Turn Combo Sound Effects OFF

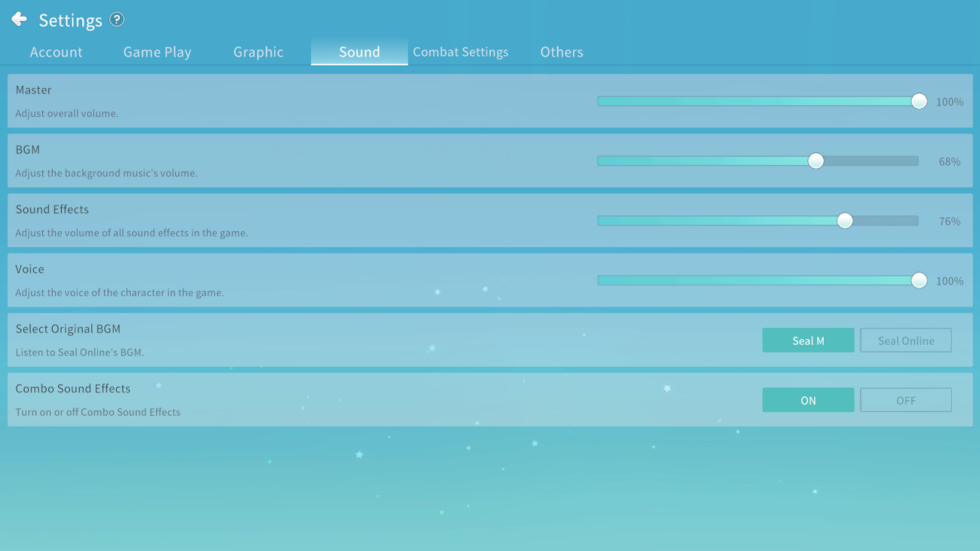(x=906, y=400)
